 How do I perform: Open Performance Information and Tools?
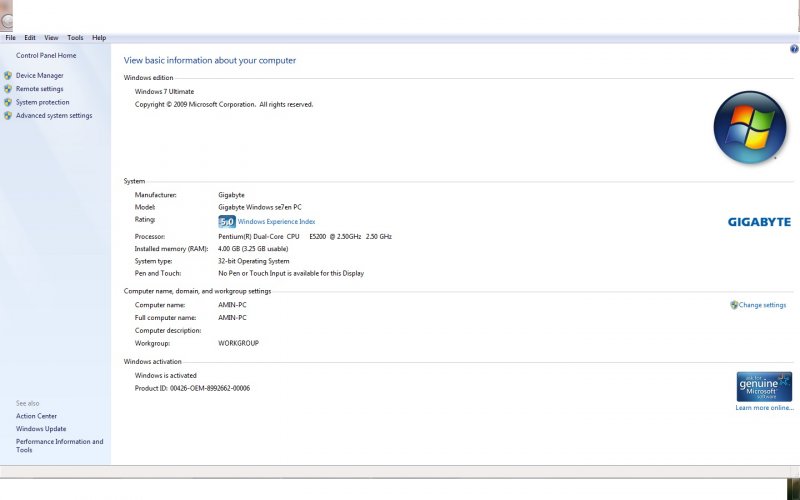click(59, 445)
